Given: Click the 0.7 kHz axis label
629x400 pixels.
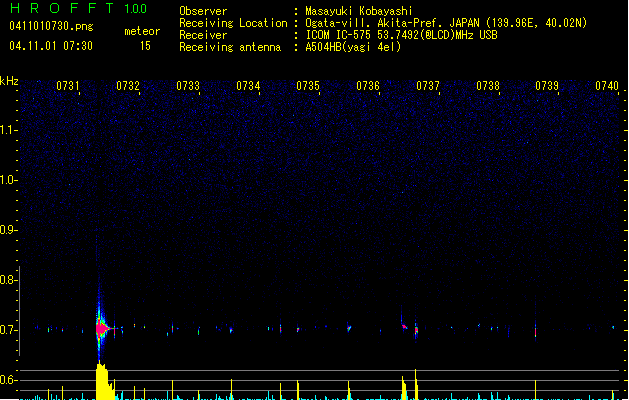Looking at the screenshot, I should pos(8,330).
